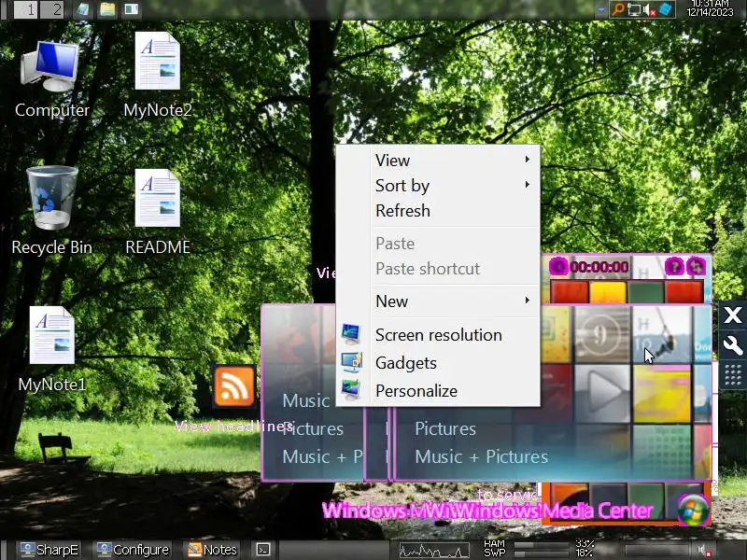The width and height of the screenshot is (747, 560).
Task: Select Pictures in the right Media Center panel
Action: [x=445, y=428]
